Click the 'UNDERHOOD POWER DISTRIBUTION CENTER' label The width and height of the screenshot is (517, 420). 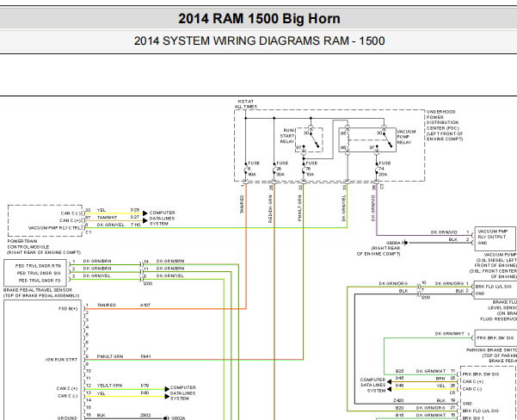(445, 126)
